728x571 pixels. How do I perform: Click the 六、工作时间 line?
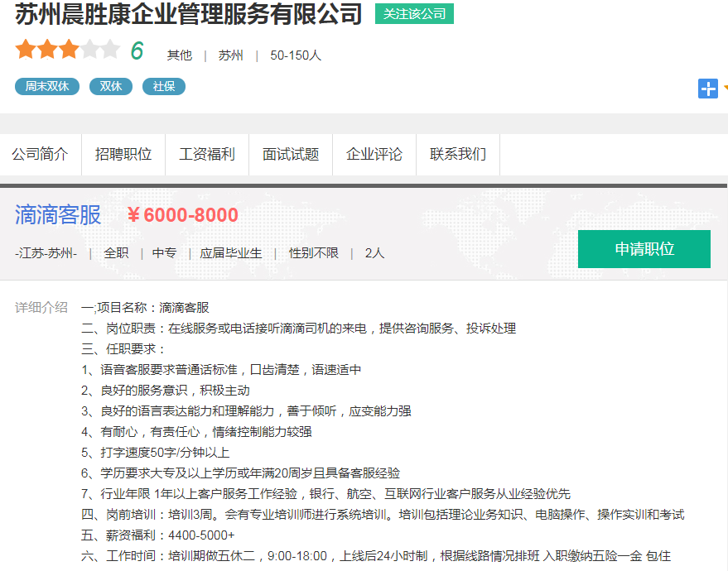[x=376, y=556]
